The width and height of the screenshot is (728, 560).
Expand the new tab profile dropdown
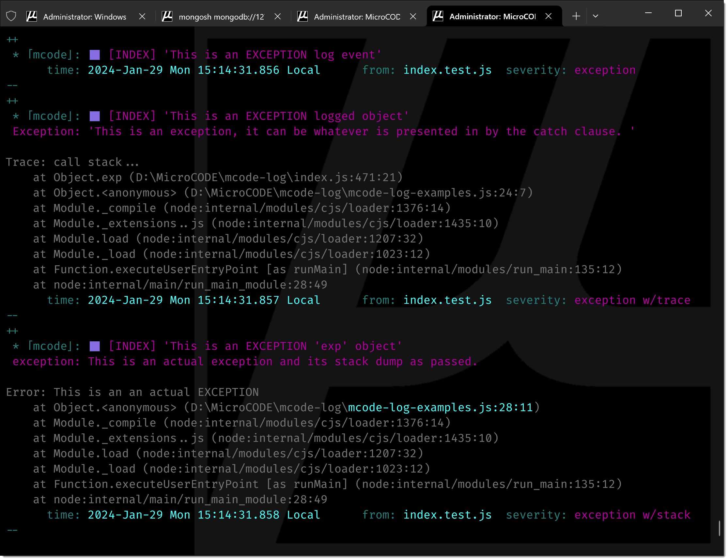596,16
